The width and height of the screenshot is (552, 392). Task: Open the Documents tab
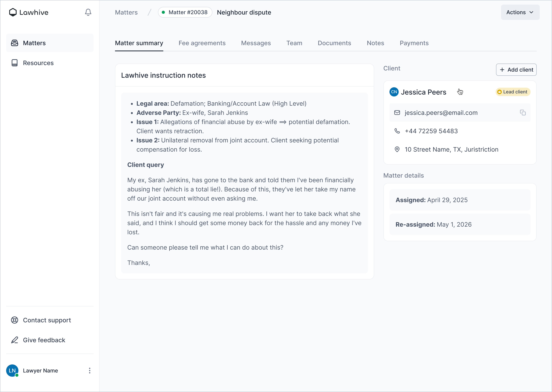pos(334,43)
